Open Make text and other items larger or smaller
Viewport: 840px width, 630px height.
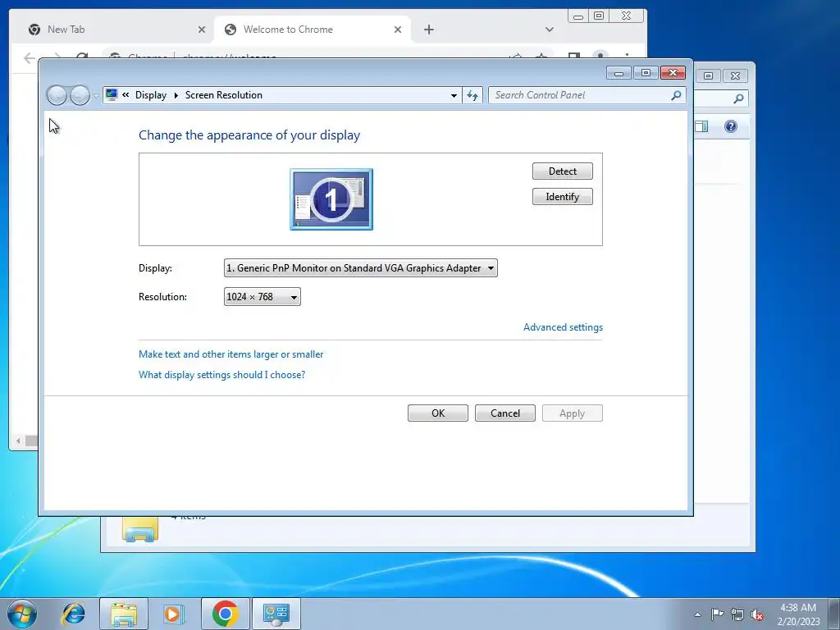tap(231, 354)
